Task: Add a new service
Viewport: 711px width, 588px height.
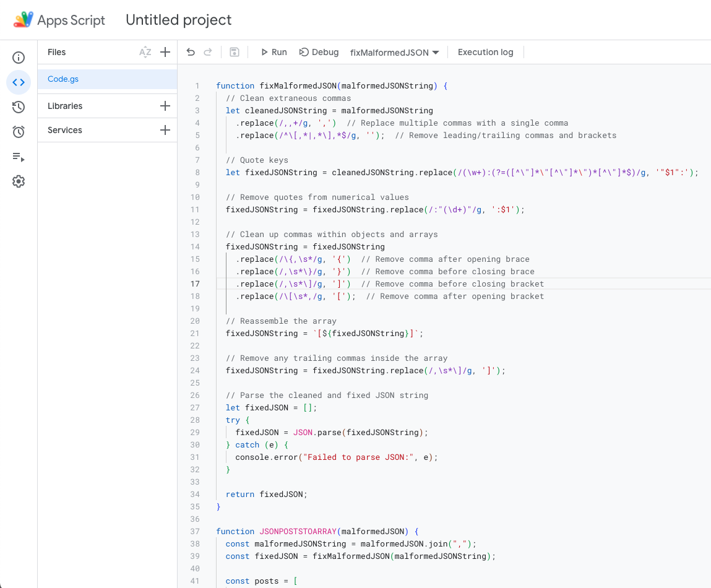Action: point(165,130)
